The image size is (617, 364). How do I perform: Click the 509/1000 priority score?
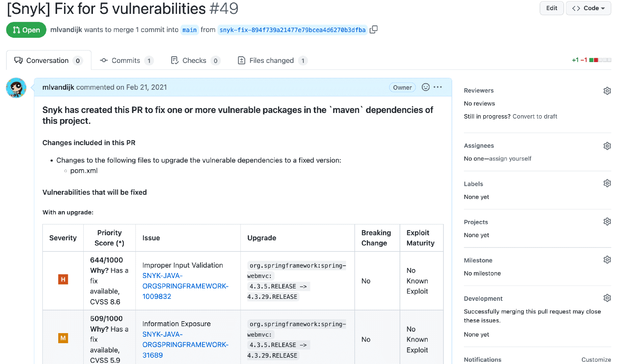[106, 319]
